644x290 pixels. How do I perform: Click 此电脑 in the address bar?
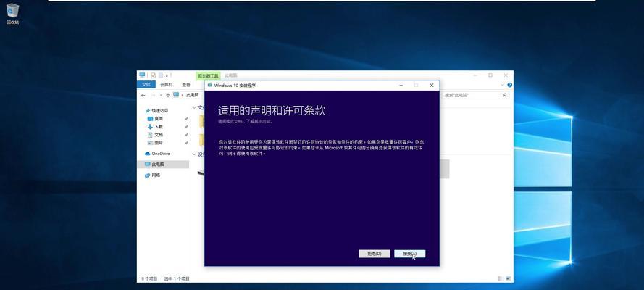[x=192, y=95]
